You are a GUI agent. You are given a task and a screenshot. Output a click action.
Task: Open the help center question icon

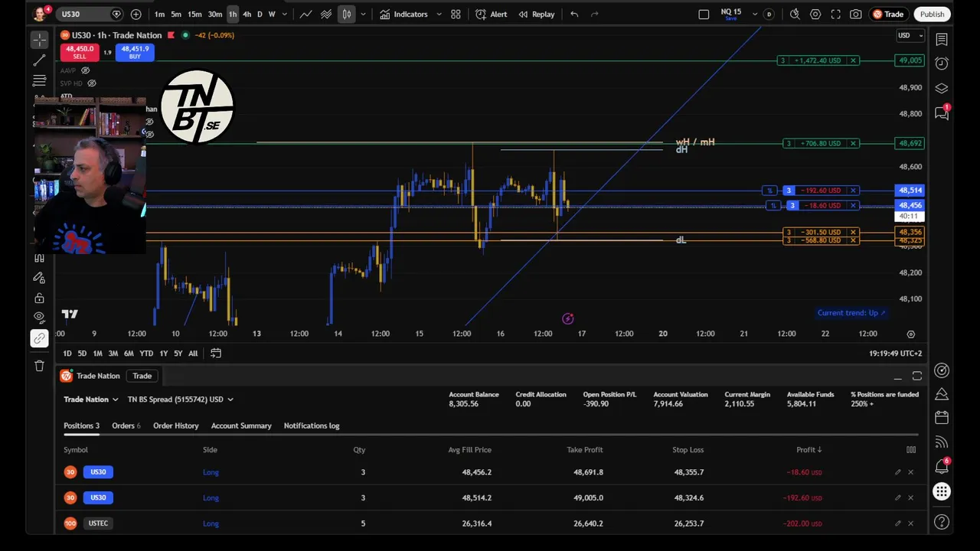pos(942,522)
